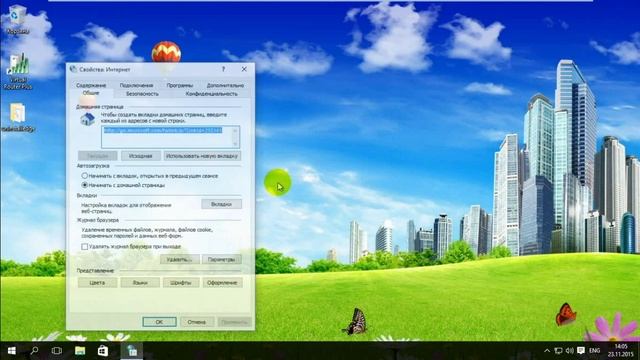The width and height of the screenshot is (640, 360).
Task: Click the home page house icon
Action: tap(87, 119)
